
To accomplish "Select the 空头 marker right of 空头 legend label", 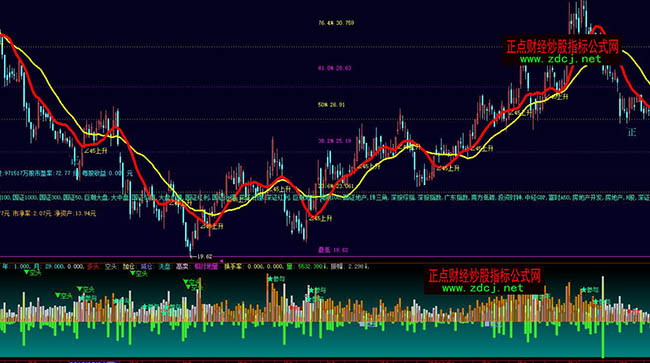I will [x=138, y=273].
